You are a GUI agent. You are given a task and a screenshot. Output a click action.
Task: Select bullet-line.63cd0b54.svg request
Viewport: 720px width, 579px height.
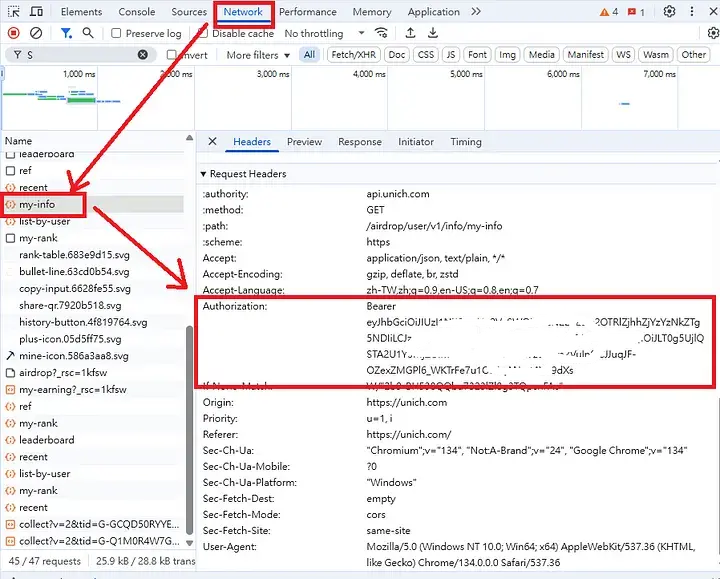(x=94, y=271)
